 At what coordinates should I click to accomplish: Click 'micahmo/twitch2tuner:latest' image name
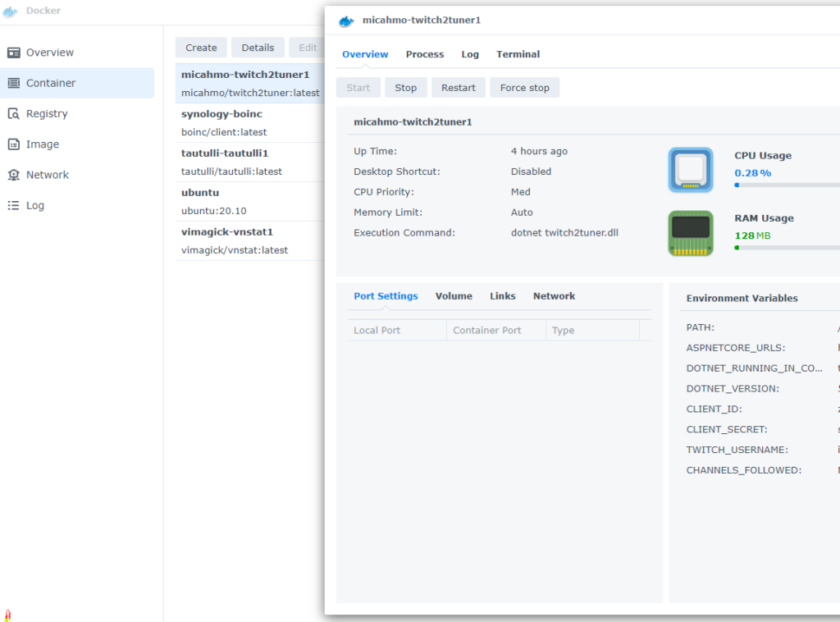[250, 93]
